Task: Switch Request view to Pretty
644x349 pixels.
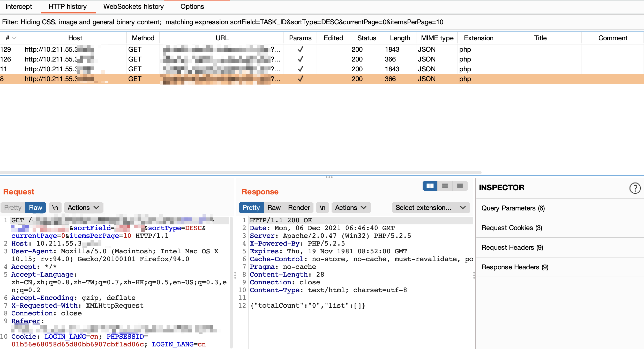Action: (13, 208)
